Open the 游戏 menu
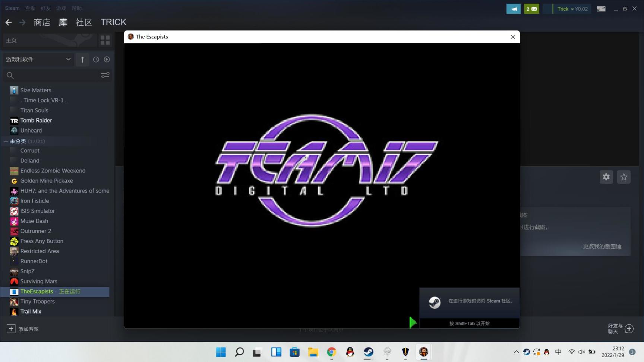The width and height of the screenshot is (644, 362). pyautogui.click(x=61, y=8)
